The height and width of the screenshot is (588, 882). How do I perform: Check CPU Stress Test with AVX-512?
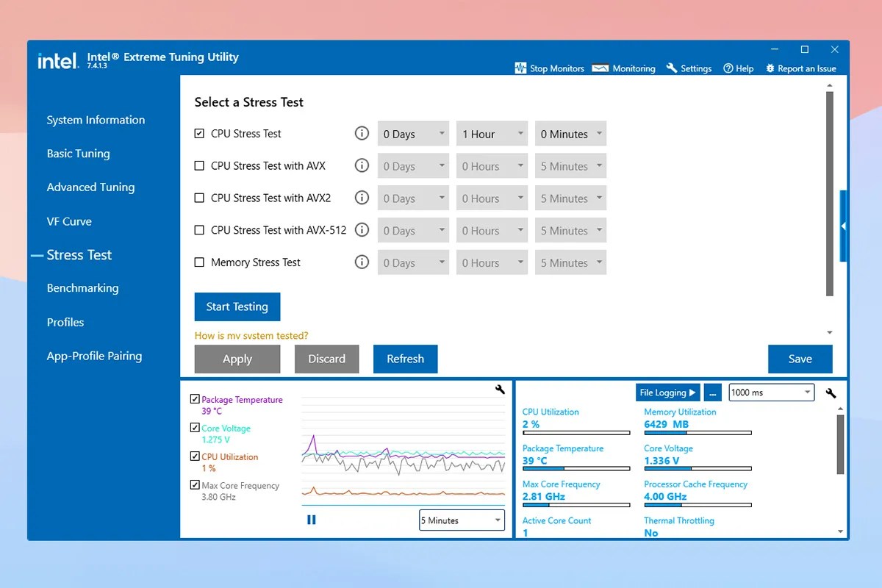[x=199, y=230]
